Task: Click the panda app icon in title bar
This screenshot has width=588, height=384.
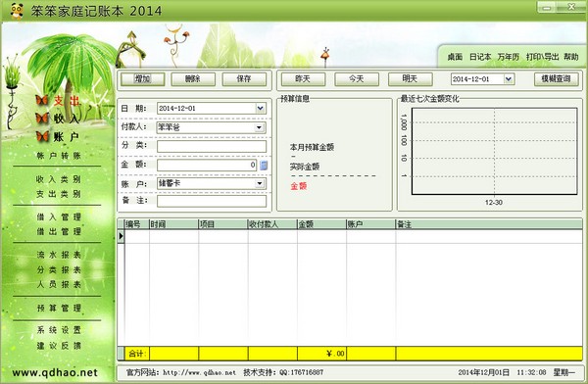Action: 17,11
